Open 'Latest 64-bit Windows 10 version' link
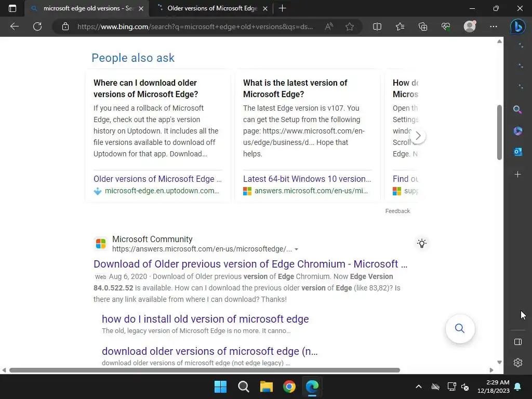The height and width of the screenshot is (399, 532). pyautogui.click(x=307, y=179)
